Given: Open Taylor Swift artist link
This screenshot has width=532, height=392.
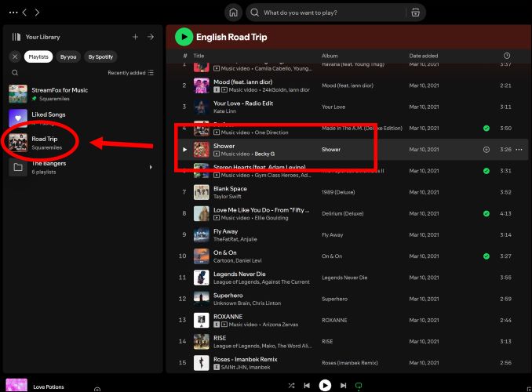Looking at the screenshot, I should [x=228, y=197].
